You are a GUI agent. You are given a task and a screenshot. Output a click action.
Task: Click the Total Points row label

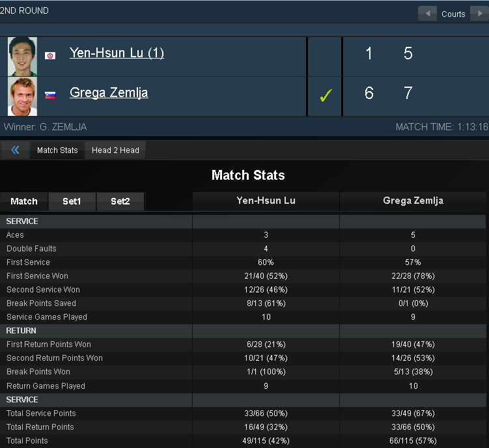(27, 441)
